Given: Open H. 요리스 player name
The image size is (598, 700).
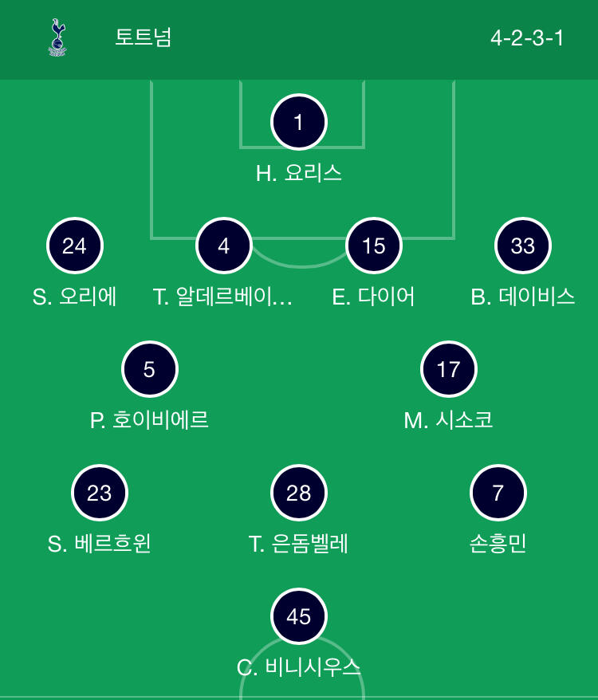Looking at the screenshot, I should (x=299, y=173).
